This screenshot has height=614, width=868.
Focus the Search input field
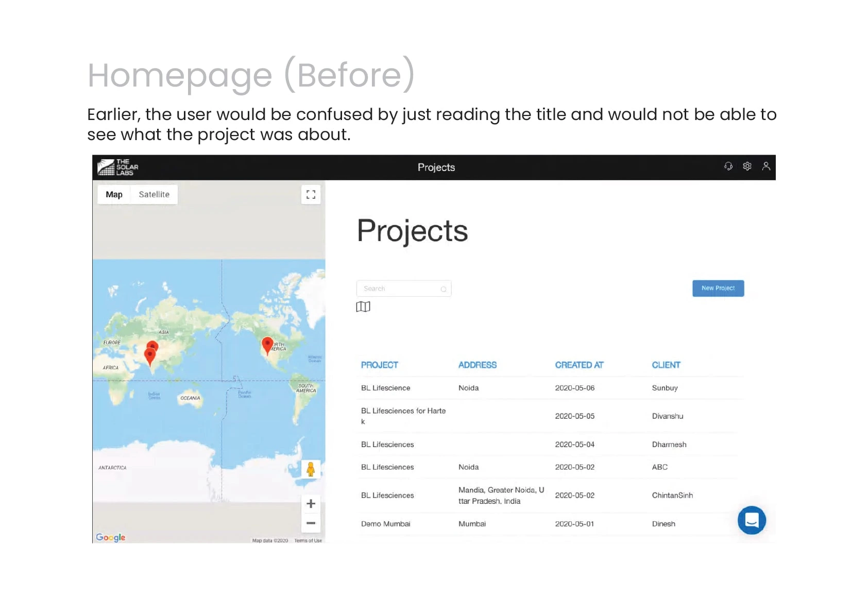coord(403,288)
